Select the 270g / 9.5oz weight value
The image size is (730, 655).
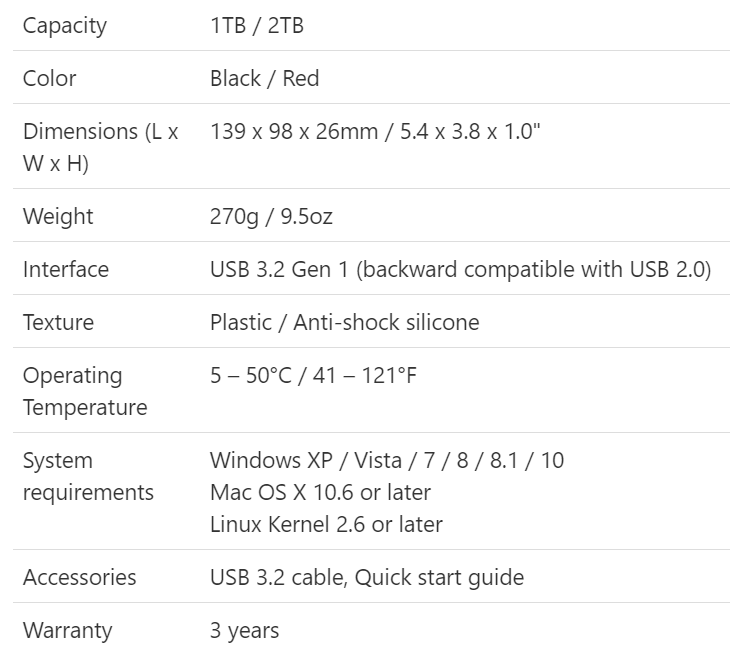coord(271,216)
